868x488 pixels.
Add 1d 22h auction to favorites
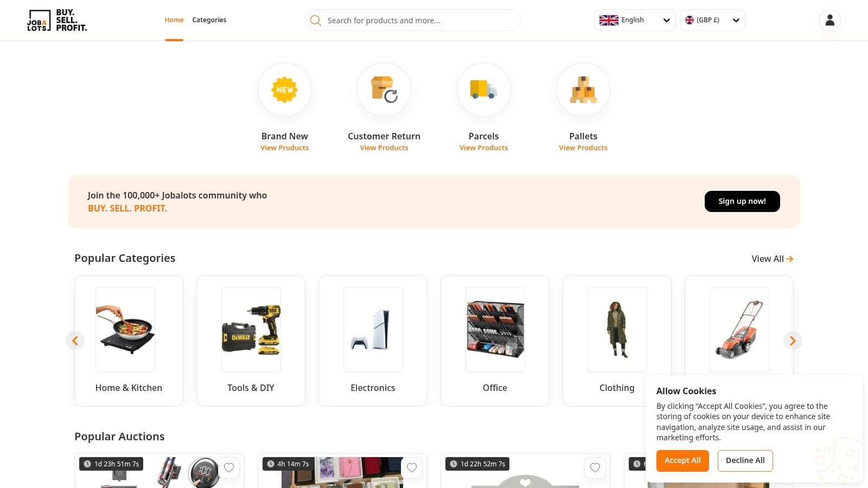[x=595, y=467]
